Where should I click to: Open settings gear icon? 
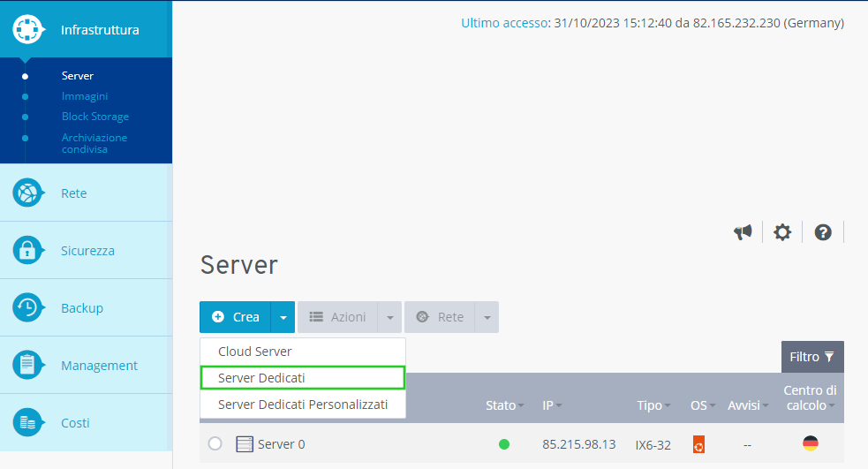[782, 232]
